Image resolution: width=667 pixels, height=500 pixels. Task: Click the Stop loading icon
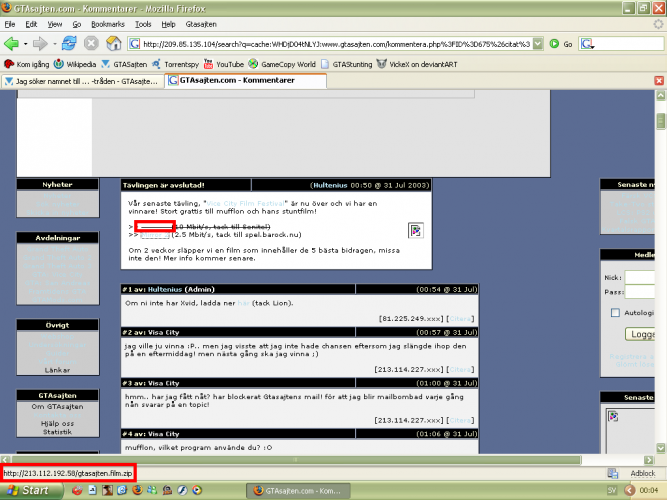click(91, 43)
